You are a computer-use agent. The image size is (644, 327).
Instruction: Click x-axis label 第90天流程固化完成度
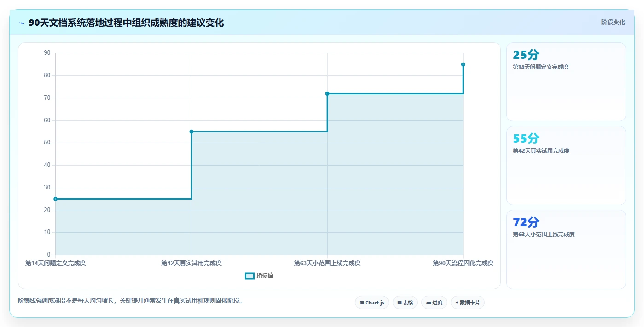pyautogui.click(x=463, y=264)
